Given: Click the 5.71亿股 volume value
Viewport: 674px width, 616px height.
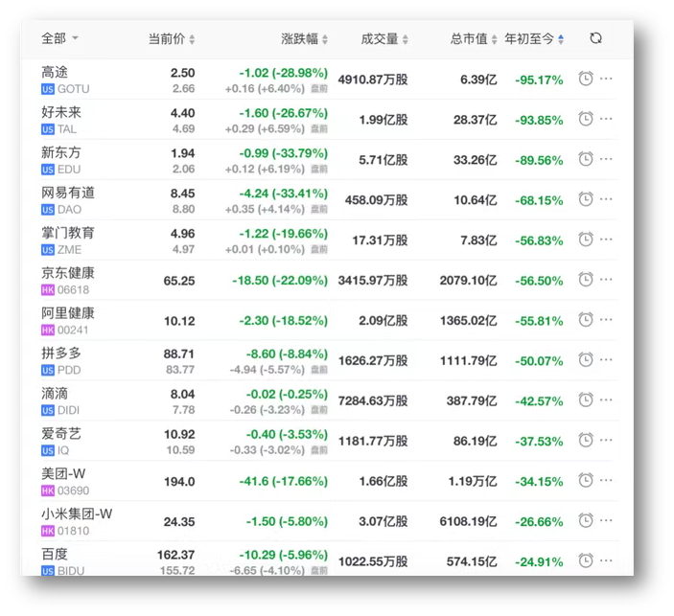Looking at the screenshot, I should 383,160.
